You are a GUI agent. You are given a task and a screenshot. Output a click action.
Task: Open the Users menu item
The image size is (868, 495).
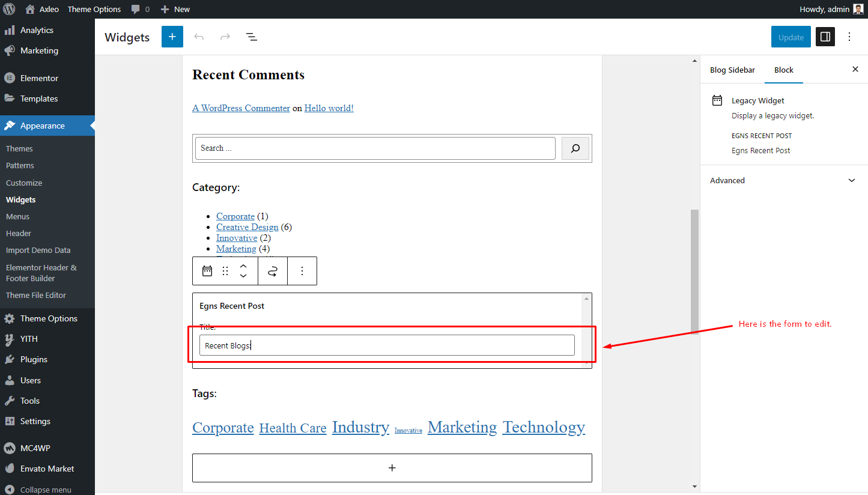click(47, 380)
